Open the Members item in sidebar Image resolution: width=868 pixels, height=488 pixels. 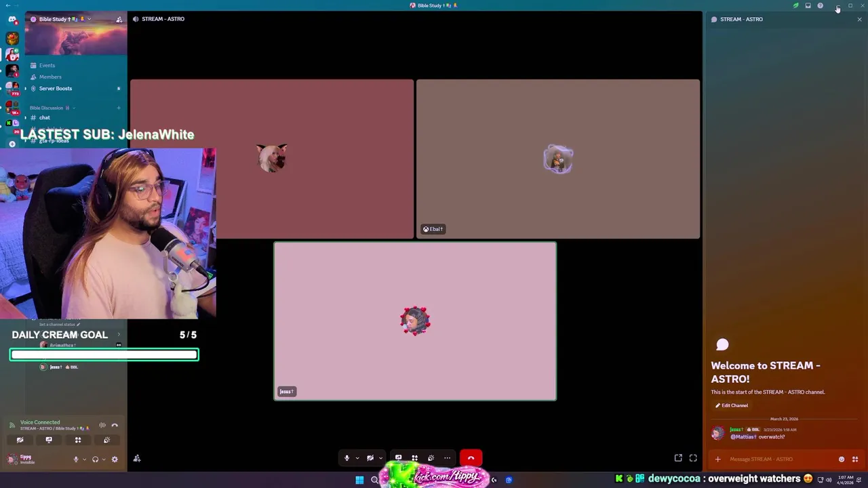[50, 77]
